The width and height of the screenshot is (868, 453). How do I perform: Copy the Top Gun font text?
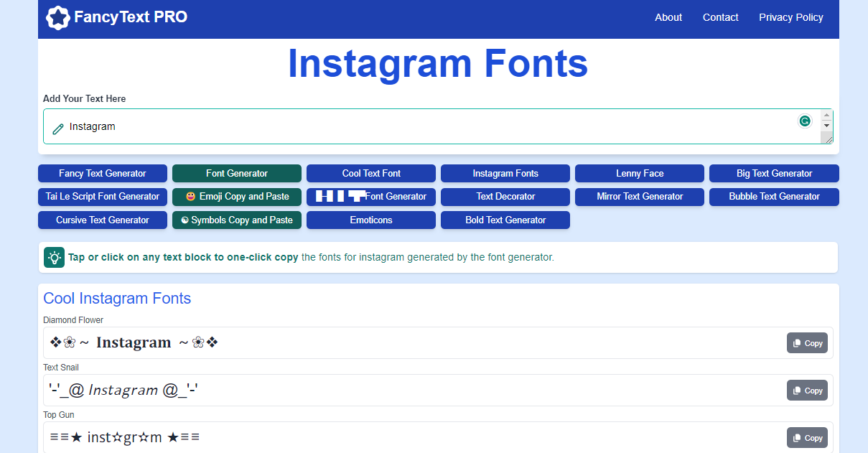click(807, 438)
